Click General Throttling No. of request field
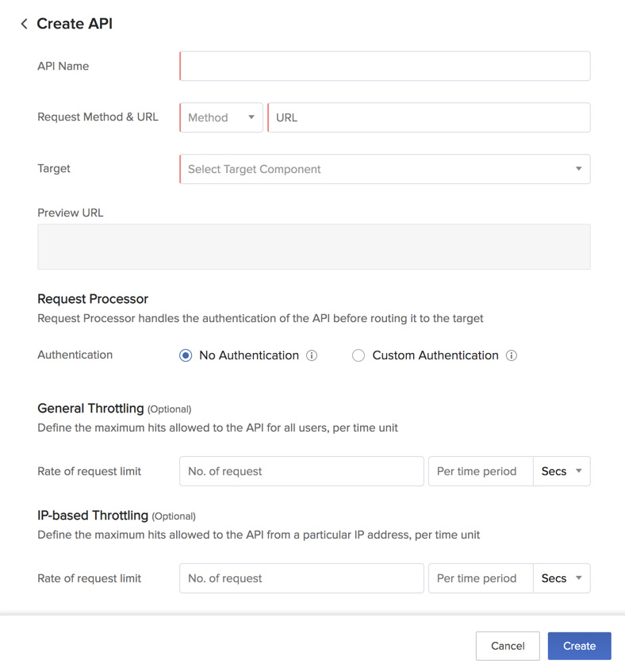This screenshot has height=672, width=625. tap(301, 471)
